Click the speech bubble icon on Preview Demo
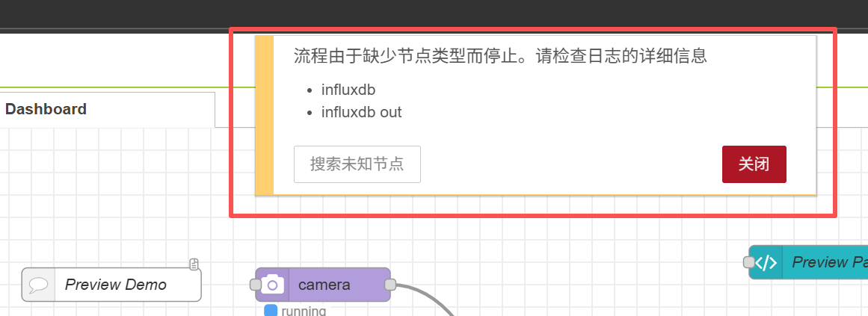Viewport: 868px width, 316px height. tap(39, 285)
